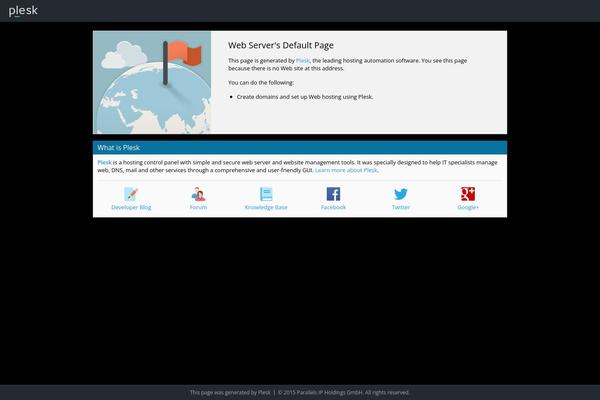Screen dimensions: 600x400
Task: Click the Twitter bird icon
Action: pos(401,194)
